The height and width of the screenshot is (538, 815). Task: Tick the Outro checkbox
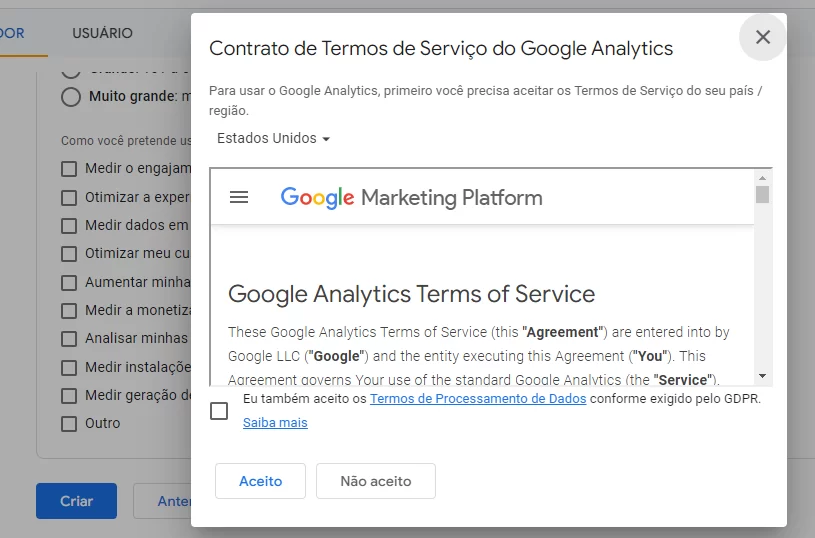(69, 424)
